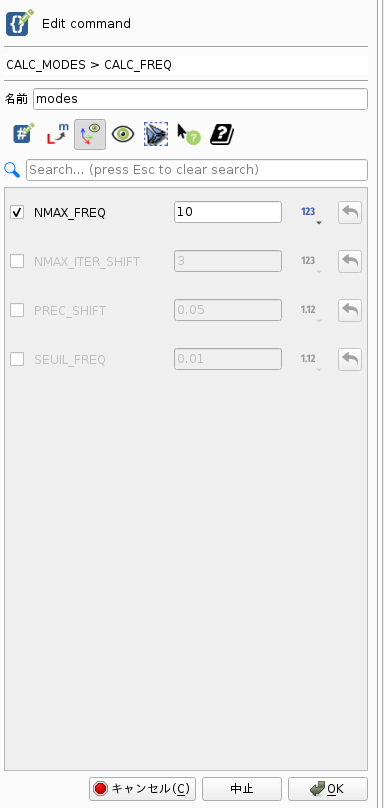Enable the PREC_SHIFT checkbox
The width and height of the screenshot is (384, 808).
point(17,310)
